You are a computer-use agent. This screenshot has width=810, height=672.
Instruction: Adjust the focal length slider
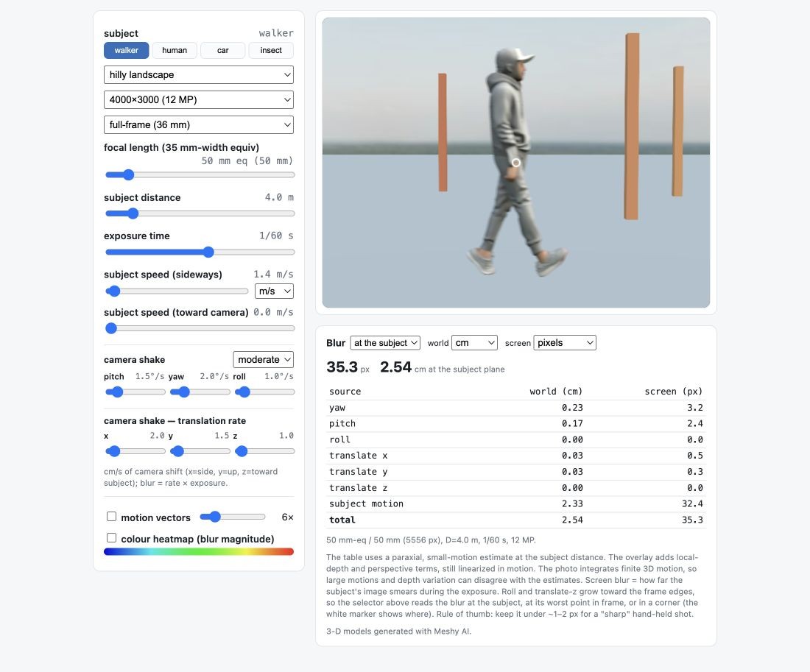tap(200, 175)
